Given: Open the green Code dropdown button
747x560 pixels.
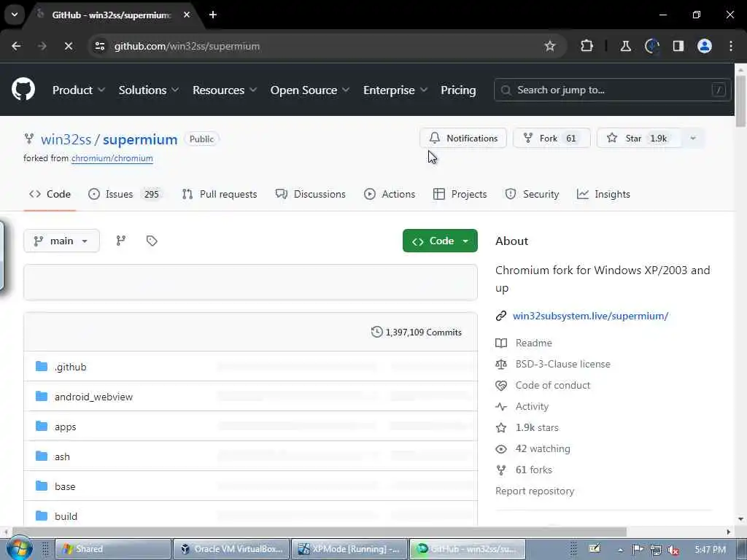Looking at the screenshot, I should 440,241.
